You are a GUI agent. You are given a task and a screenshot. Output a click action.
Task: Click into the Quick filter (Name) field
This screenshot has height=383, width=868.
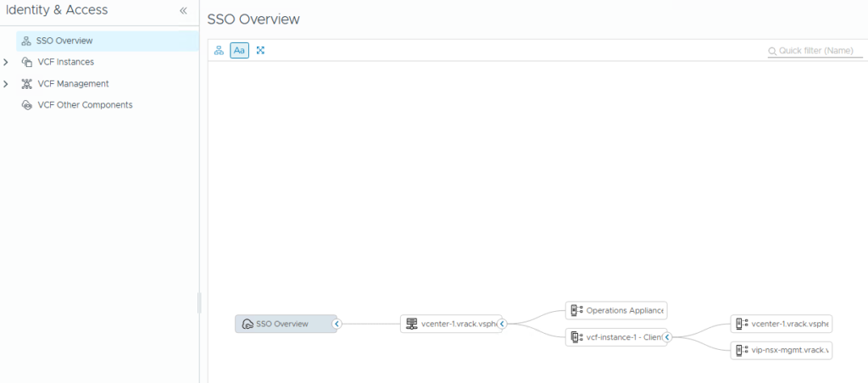coord(819,51)
